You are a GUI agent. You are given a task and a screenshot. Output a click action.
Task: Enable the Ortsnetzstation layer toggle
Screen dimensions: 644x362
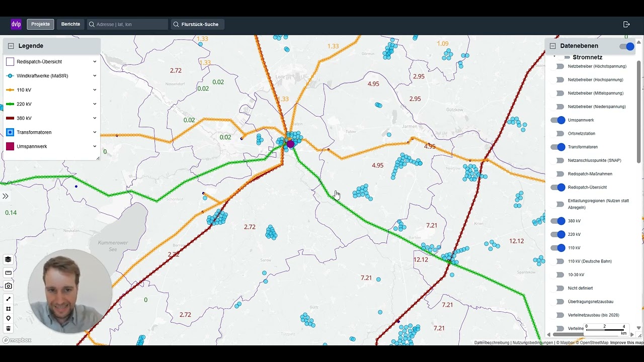tap(558, 134)
